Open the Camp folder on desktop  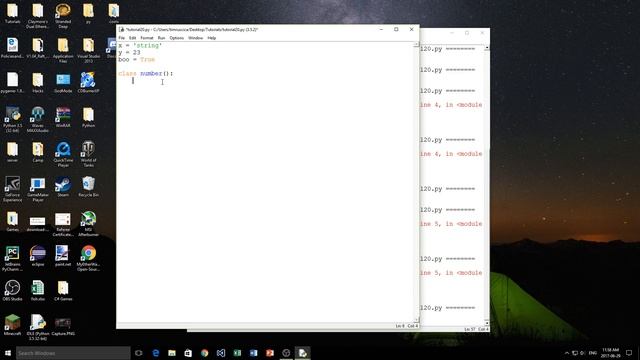coord(38,152)
